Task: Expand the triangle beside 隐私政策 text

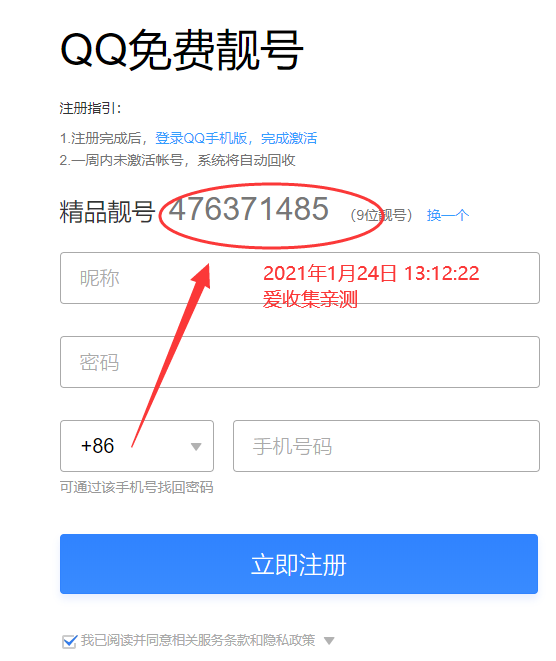Action: point(329,641)
